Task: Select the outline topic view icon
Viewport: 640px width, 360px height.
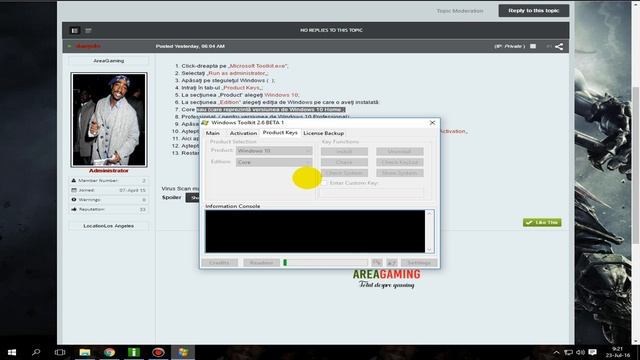Action: [88, 31]
